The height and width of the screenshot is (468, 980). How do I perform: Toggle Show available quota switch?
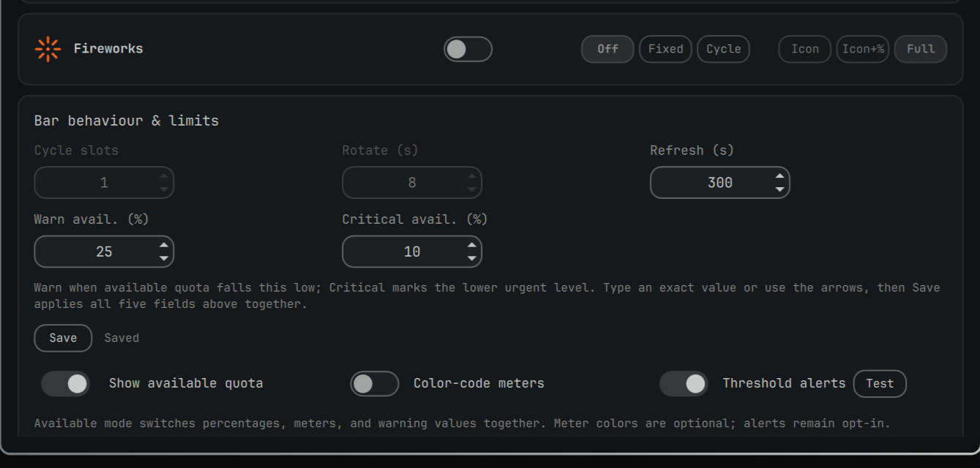coord(65,383)
